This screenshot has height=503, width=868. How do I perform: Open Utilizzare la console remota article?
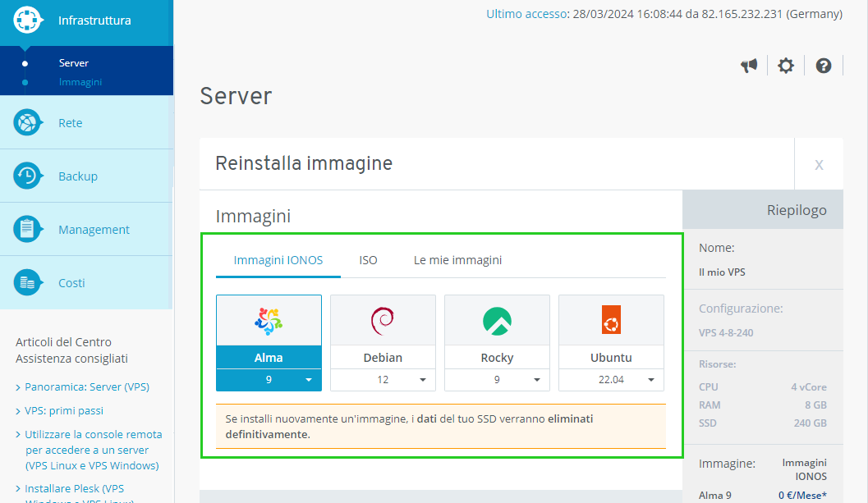tap(93, 450)
